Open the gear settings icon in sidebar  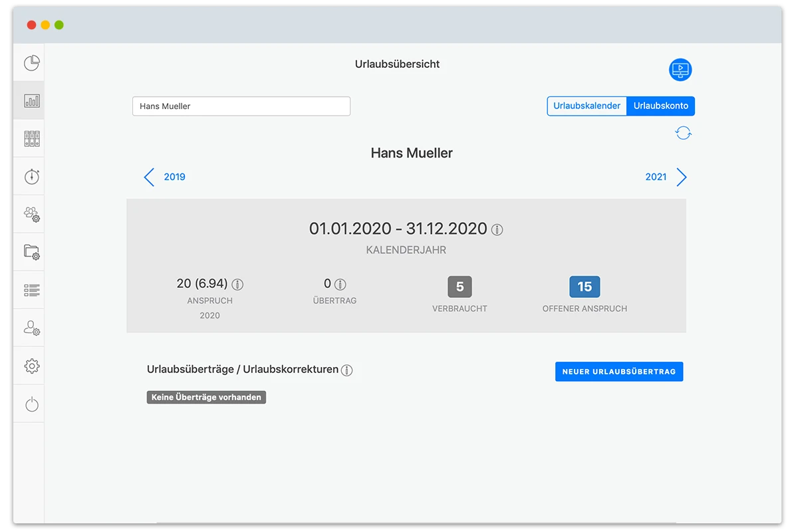pyautogui.click(x=32, y=366)
